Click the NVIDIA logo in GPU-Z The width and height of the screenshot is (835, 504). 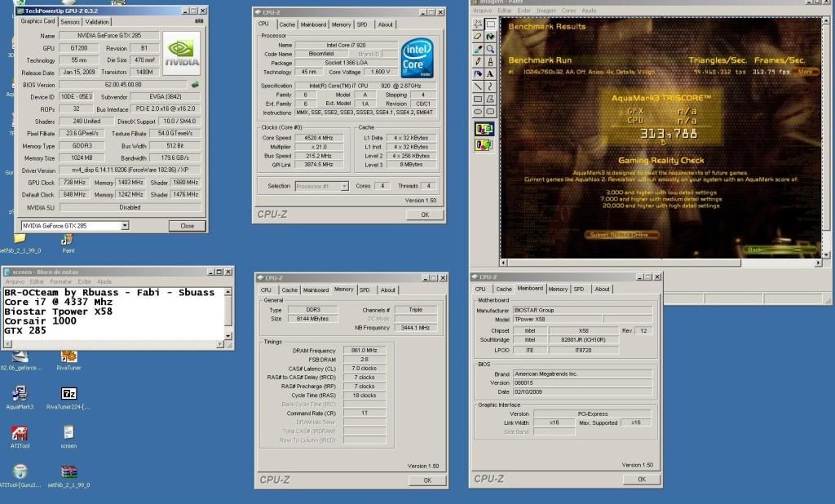pyautogui.click(x=181, y=53)
